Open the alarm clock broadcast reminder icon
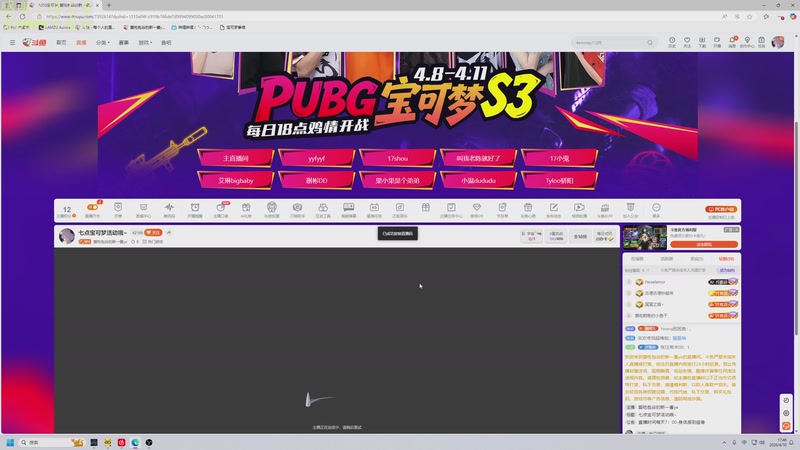 click(x=195, y=209)
